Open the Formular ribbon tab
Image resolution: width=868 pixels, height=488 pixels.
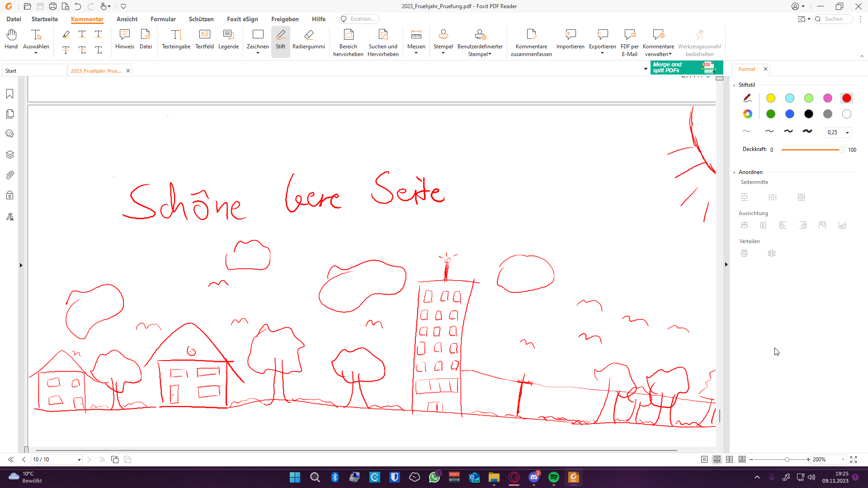click(163, 19)
